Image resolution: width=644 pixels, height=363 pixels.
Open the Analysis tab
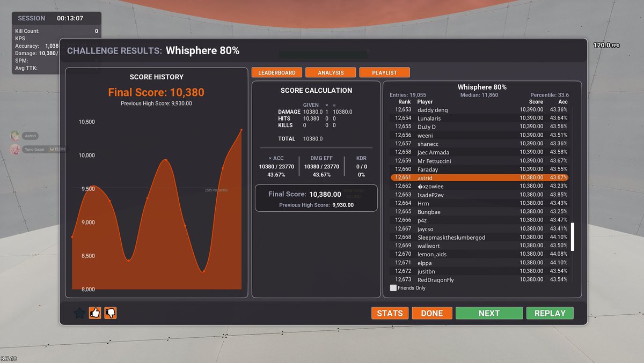331,72
